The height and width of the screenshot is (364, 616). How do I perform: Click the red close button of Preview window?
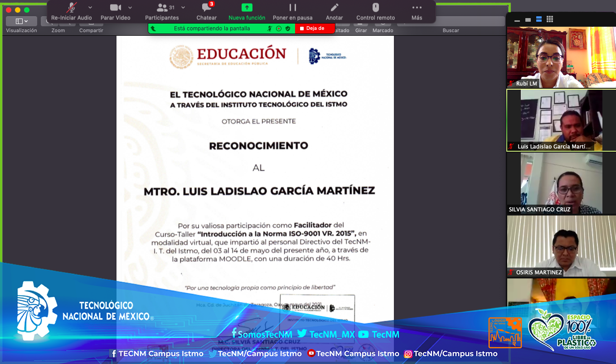[9, 10]
